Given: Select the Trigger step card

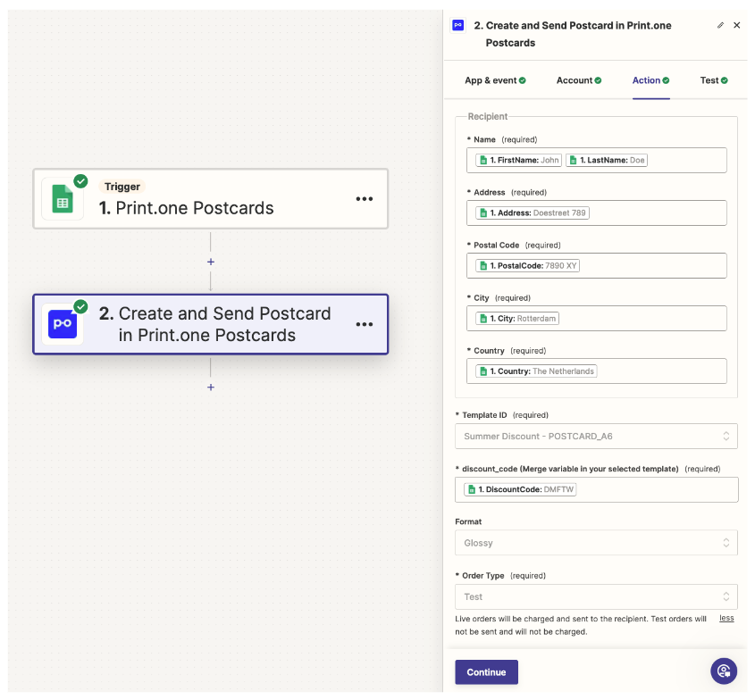Looking at the screenshot, I should 211,199.
